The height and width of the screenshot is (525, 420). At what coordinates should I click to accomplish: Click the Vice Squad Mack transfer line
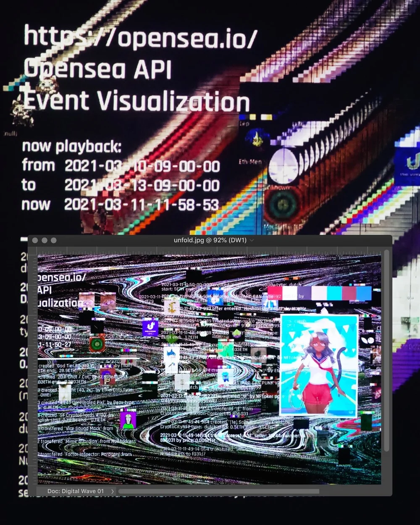point(76,428)
